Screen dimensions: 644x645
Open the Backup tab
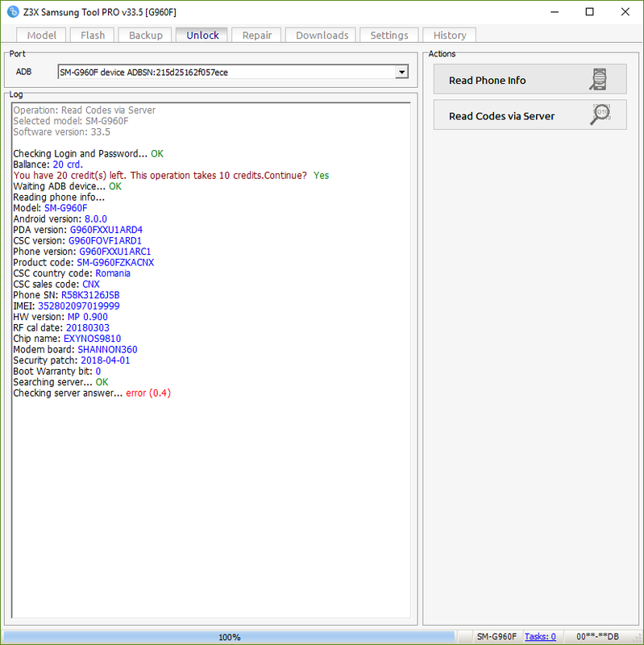pos(146,35)
